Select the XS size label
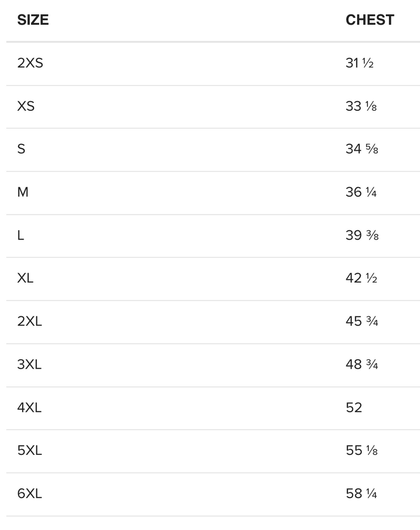420x530 pixels. coord(26,106)
